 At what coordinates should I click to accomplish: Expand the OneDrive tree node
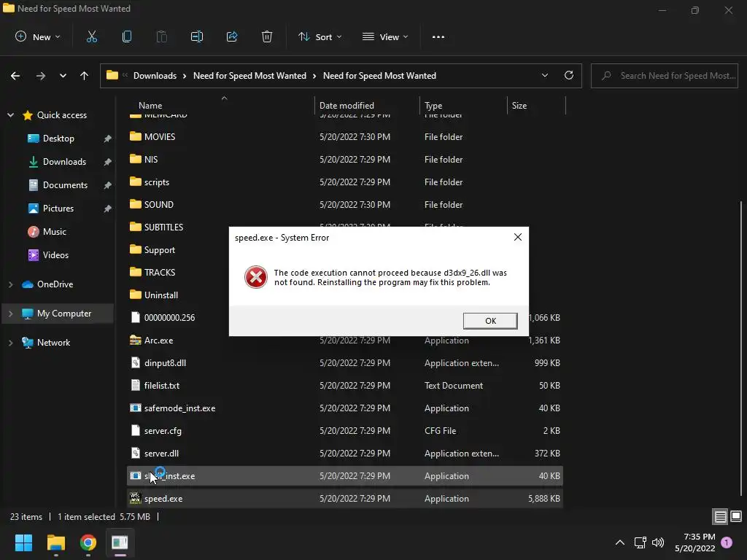10,284
